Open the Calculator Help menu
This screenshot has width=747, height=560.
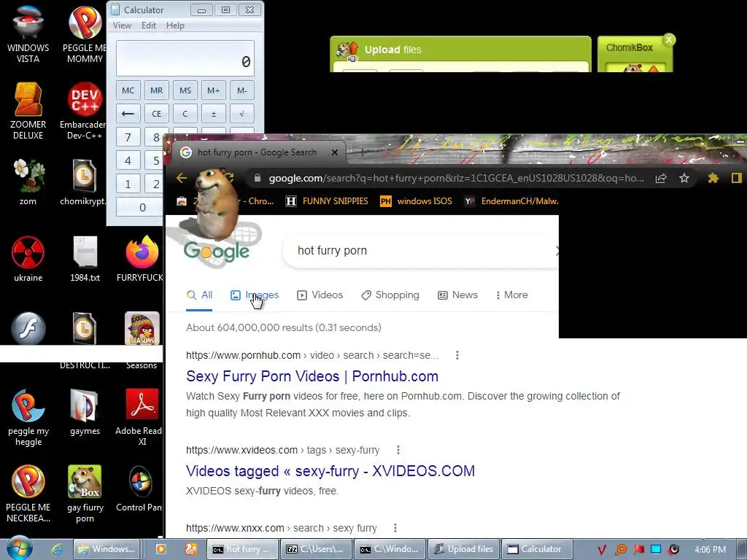[175, 26]
